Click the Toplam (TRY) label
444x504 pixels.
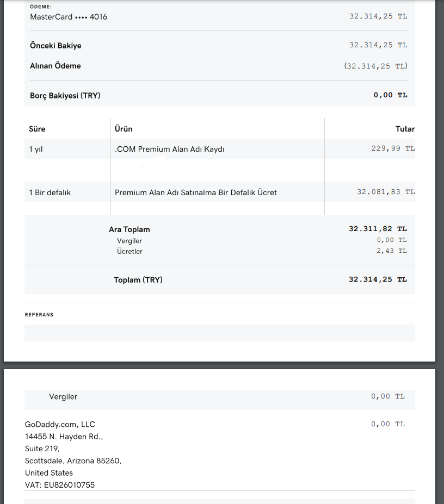coord(138,280)
